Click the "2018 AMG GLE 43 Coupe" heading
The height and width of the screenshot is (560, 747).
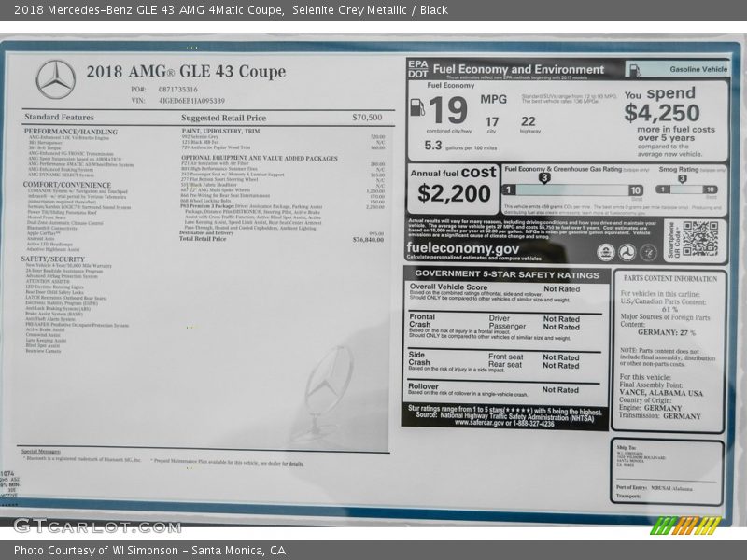coord(186,72)
